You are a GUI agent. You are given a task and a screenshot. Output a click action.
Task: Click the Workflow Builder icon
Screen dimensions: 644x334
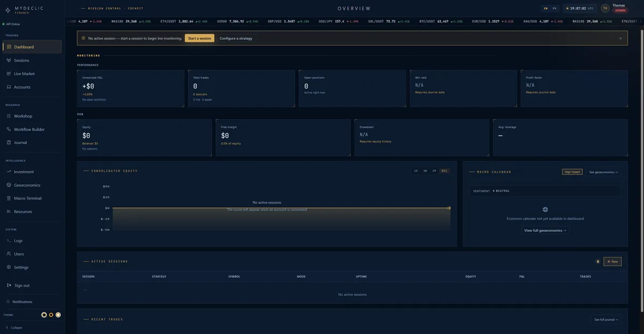[x=9, y=129]
